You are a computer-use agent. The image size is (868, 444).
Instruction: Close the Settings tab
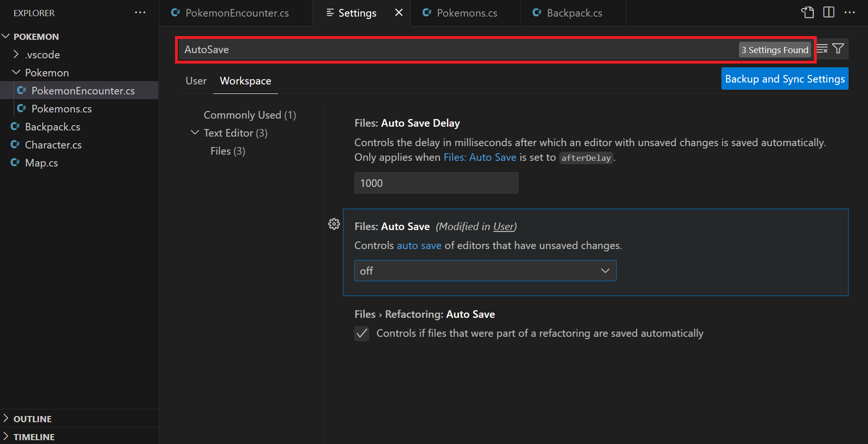pyautogui.click(x=398, y=13)
